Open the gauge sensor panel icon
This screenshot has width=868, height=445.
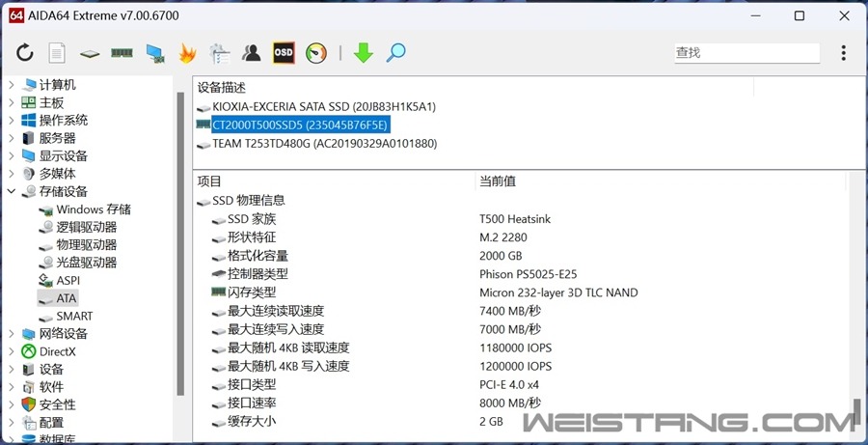[x=316, y=53]
